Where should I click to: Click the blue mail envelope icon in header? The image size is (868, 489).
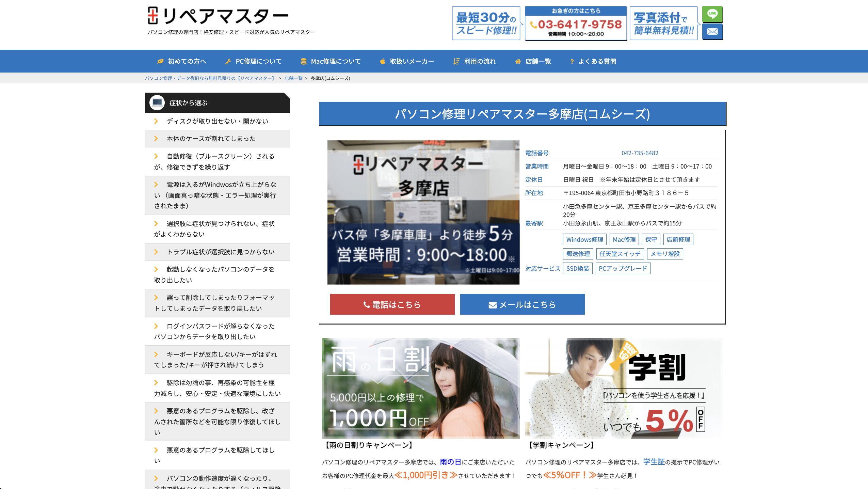point(712,32)
